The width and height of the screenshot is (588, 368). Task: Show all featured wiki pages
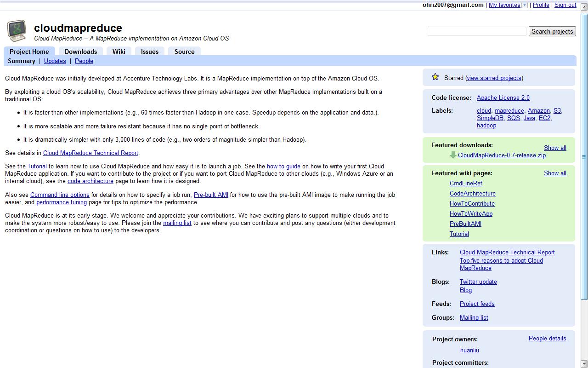555,173
